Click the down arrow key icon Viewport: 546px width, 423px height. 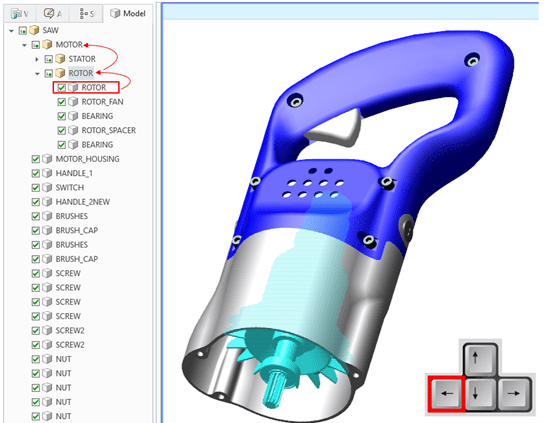(480, 393)
